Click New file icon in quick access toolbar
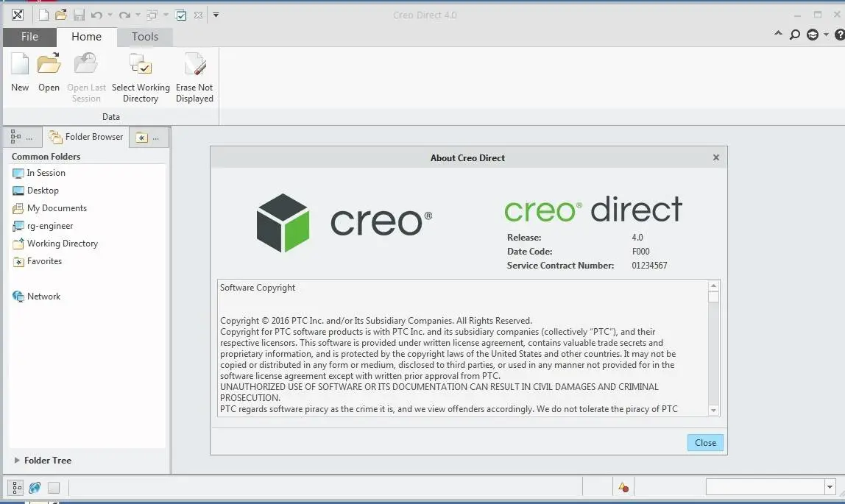845x504 pixels. 43,15
